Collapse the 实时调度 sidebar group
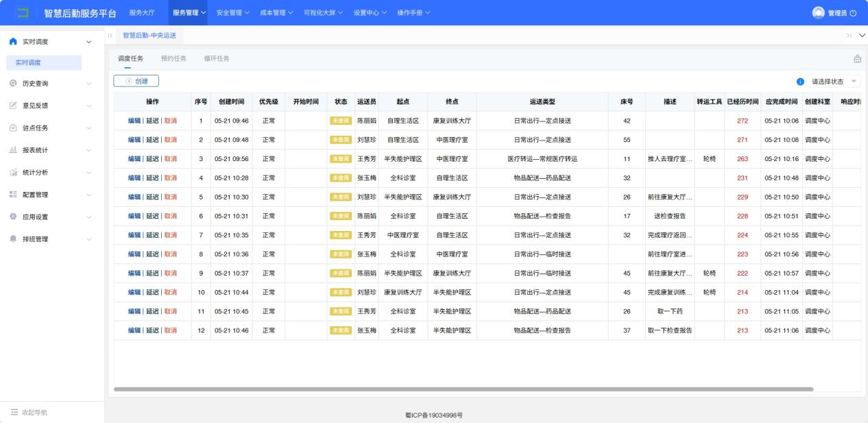Image resolution: width=868 pixels, height=423 pixels. tap(89, 43)
